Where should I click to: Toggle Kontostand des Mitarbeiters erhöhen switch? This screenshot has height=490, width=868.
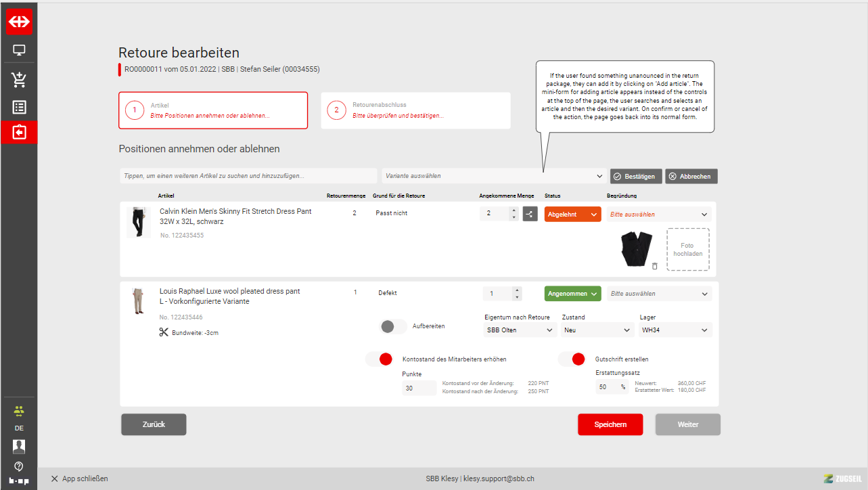pyautogui.click(x=379, y=359)
